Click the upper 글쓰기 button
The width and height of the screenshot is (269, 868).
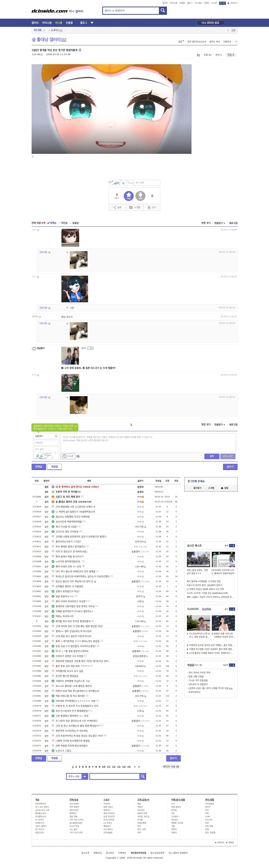(230, 467)
